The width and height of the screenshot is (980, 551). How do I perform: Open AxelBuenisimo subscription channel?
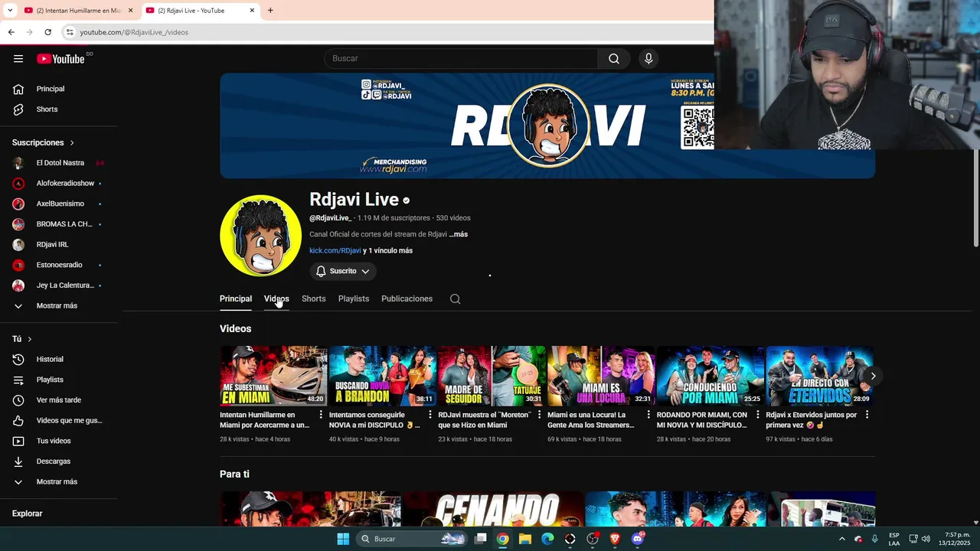pyautogui.click(x=59, y=204)
